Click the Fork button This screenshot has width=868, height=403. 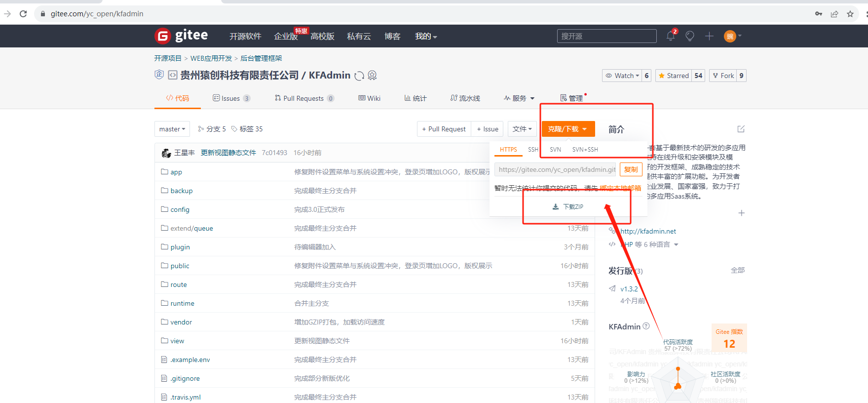(723, 76)
